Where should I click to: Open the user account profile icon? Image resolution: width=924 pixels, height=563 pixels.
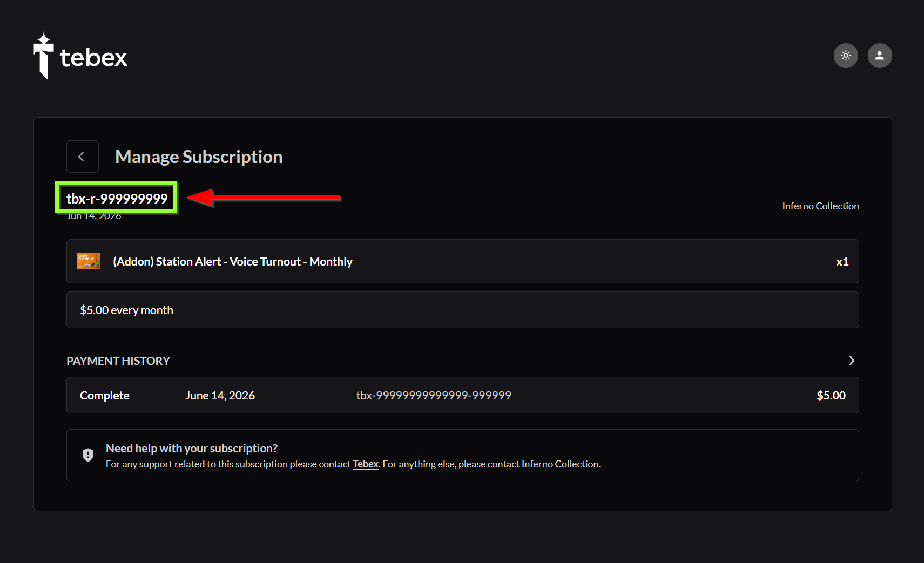click(x=880, y=56)
